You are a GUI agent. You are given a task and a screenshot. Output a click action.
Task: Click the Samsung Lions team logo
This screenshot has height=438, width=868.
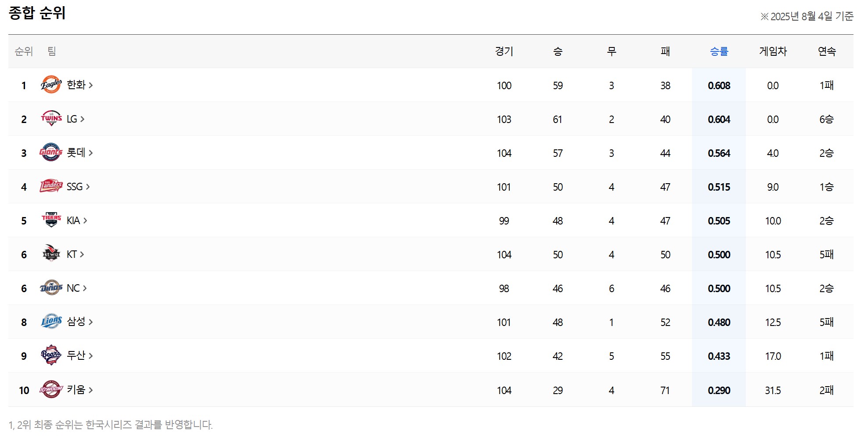coord(51,322)
